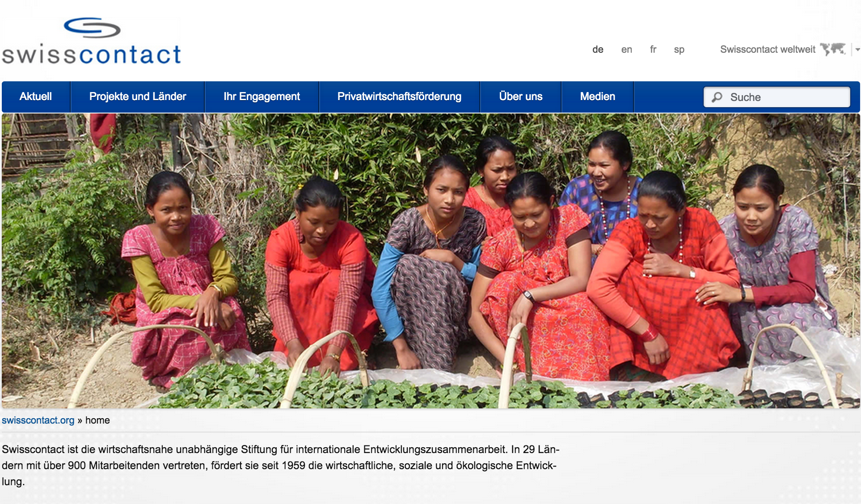
Task: Switch language to French (fr)
Action: pyautogui.click(x=653, y=50)
